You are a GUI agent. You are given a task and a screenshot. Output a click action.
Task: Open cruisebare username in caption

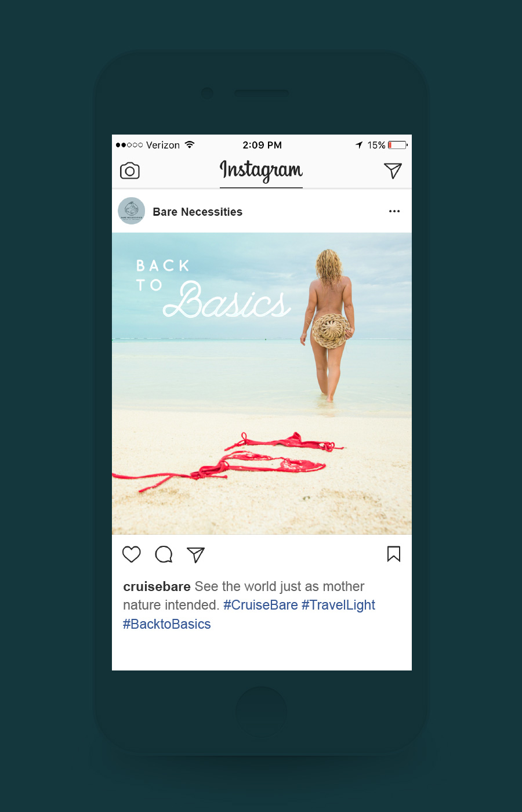[157, 586]
